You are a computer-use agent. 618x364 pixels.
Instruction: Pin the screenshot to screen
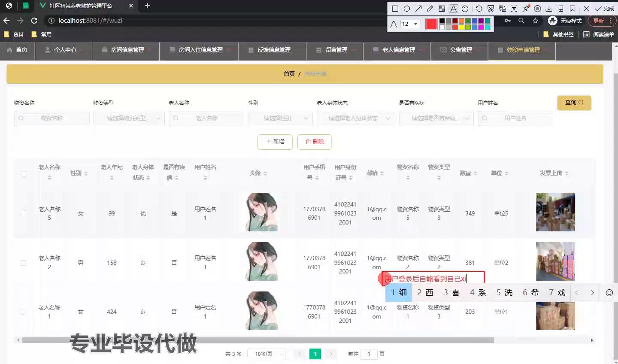click(526, 9)
